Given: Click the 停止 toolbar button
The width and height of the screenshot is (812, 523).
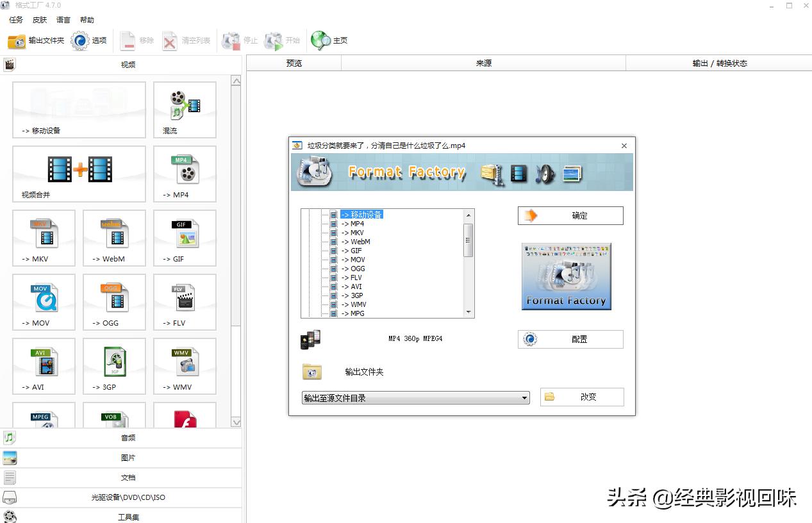Looking at the screenshot, I should click(x=240, y=40).
